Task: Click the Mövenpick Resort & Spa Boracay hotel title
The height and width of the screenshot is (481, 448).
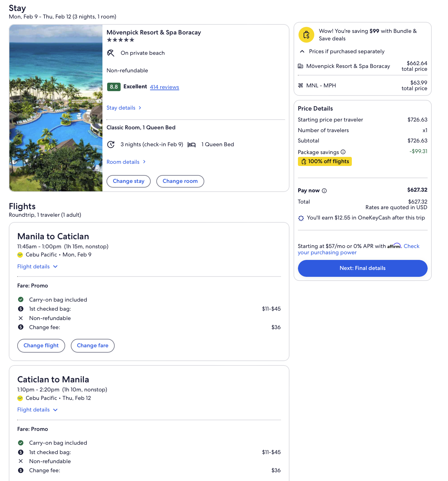Action: pyautogui.click(x=154, y=33)
